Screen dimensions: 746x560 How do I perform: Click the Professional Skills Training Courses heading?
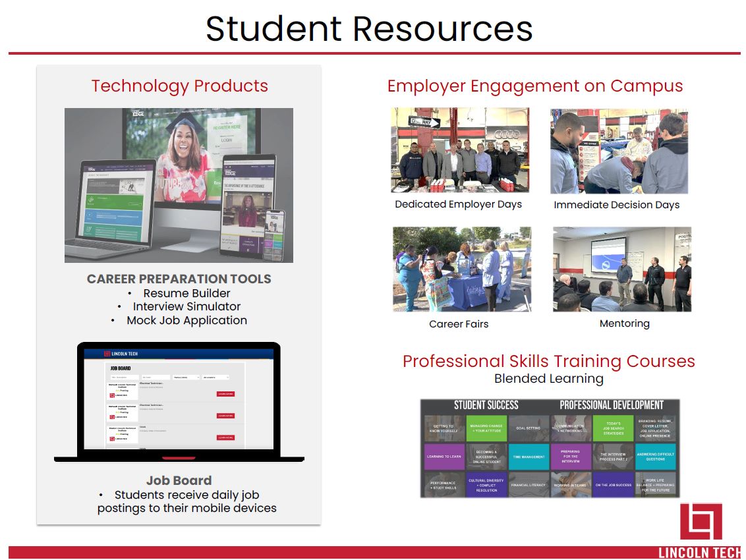click(548, 361)
